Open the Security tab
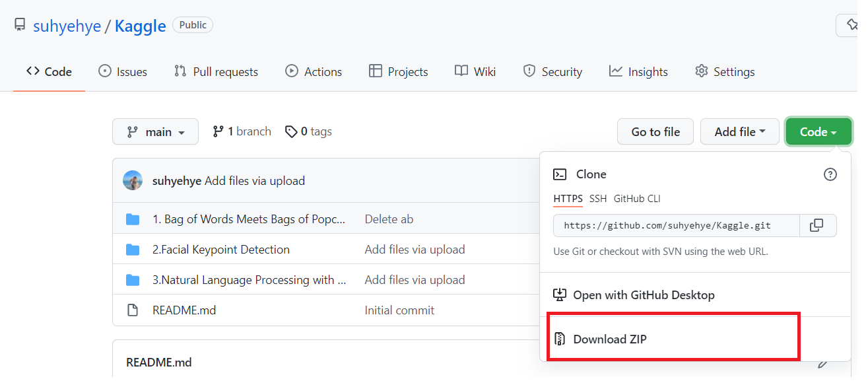868x385 pixels. coord(552,71)
